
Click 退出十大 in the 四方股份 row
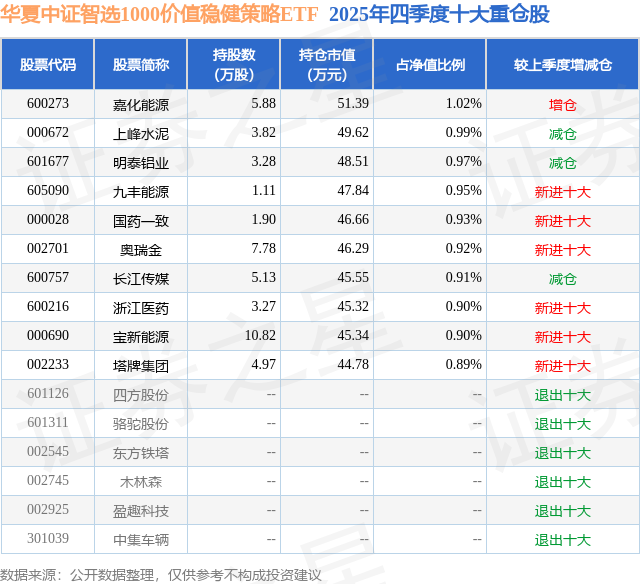coord(563,394)
